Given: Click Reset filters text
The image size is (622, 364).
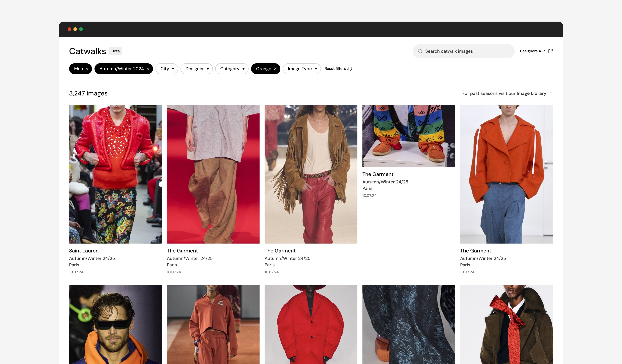Looking at the screenshot, I should coord(335,69).
